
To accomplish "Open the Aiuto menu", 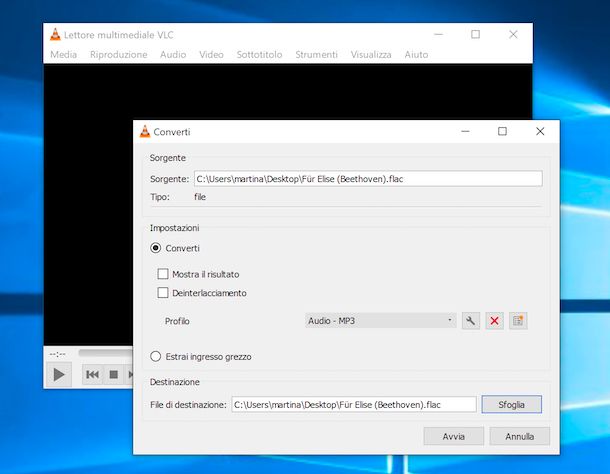I will pyautogui.click(x=416, y=54).
